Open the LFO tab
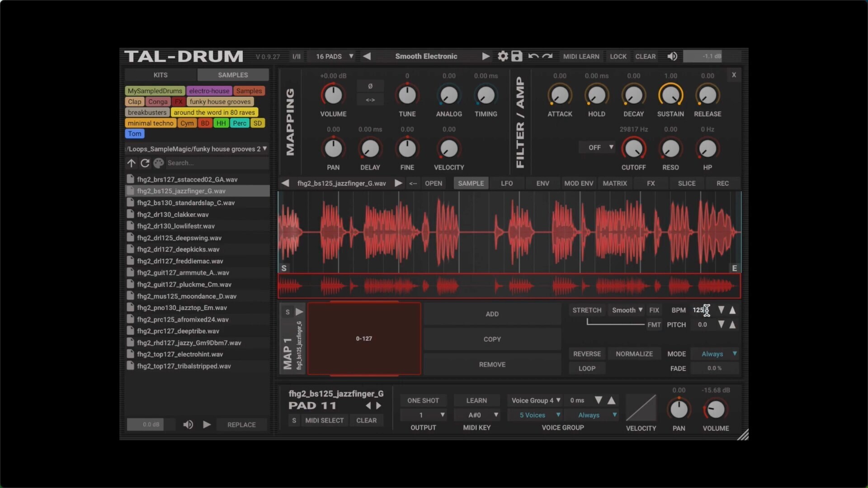 tap(507, 183)
